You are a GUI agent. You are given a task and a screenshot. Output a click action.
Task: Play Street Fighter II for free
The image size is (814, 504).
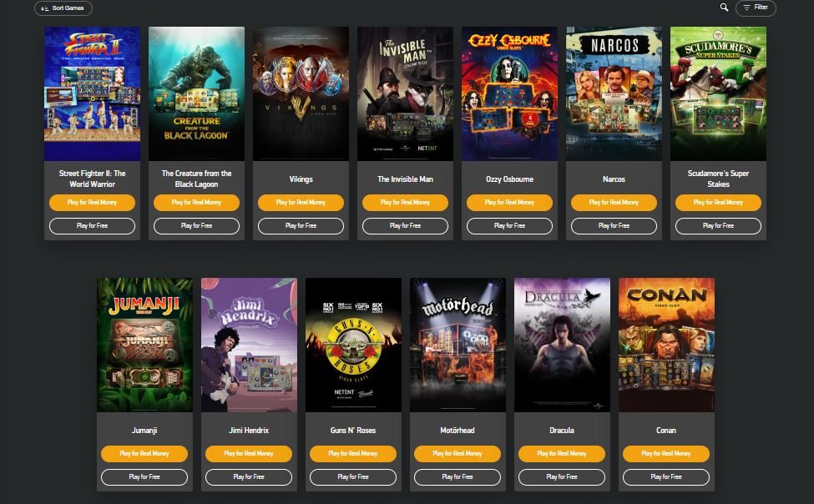92,226
